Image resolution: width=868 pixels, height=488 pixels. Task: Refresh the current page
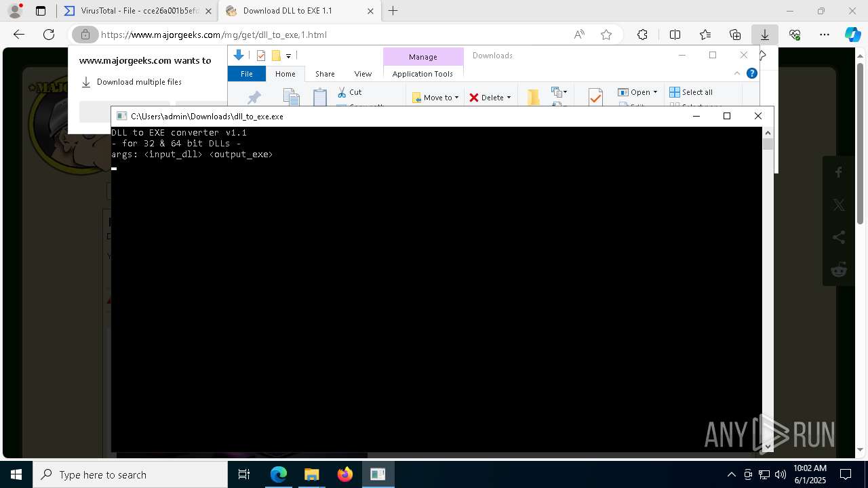click(49, 35)
